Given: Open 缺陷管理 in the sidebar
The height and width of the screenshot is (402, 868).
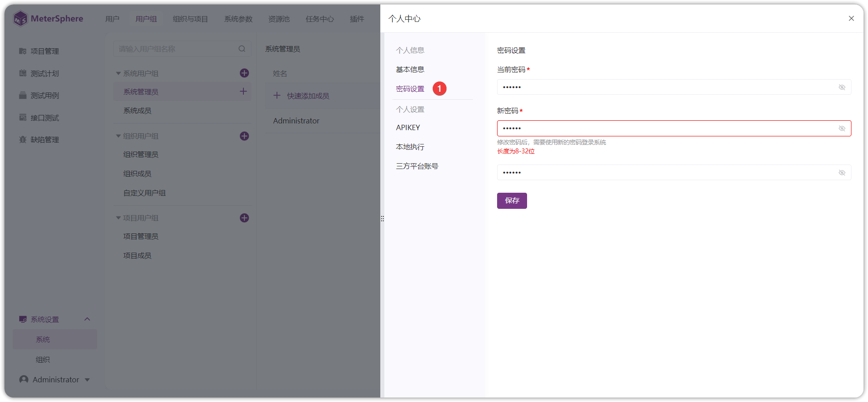Looking at the screenshot, I should (x=39, y=140).
